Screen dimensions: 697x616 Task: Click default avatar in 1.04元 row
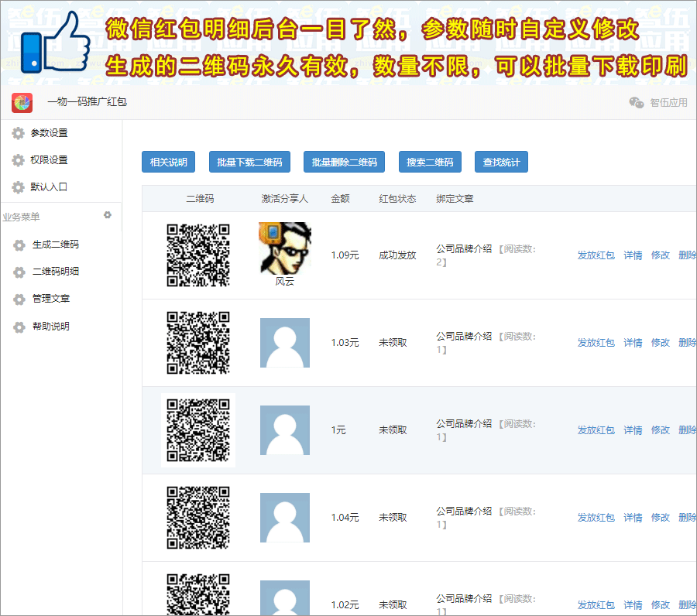(x=285, y=518)
